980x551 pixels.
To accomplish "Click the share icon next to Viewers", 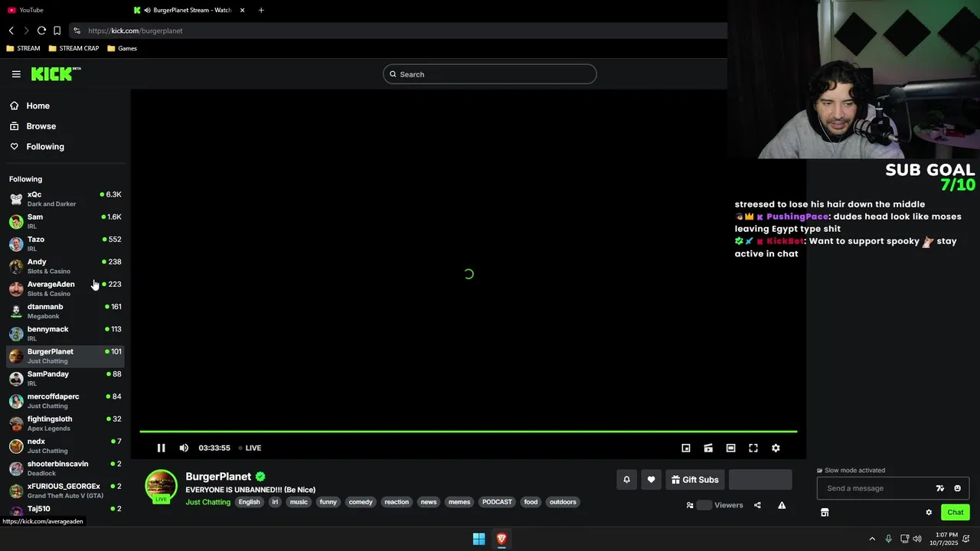I will pyautogui.click(x=757, y=505).
